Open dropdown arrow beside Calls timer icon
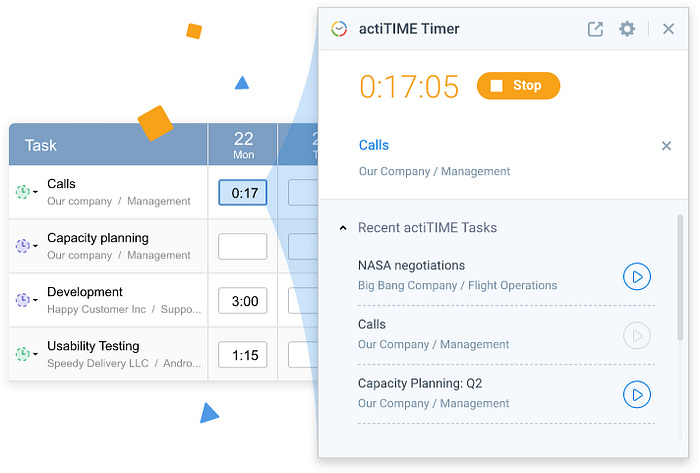Viewport: 700px width, 473px height. pos(35,192)
